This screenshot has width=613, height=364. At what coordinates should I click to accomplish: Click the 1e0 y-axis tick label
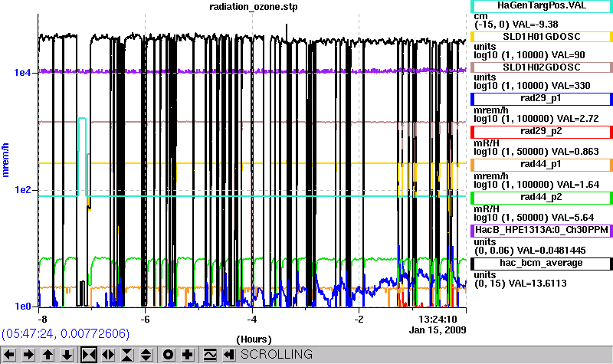(x=22, y=306)
